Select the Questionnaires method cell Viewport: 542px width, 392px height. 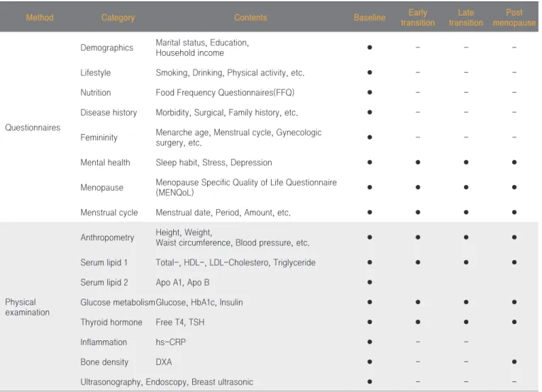coord(33,128)
